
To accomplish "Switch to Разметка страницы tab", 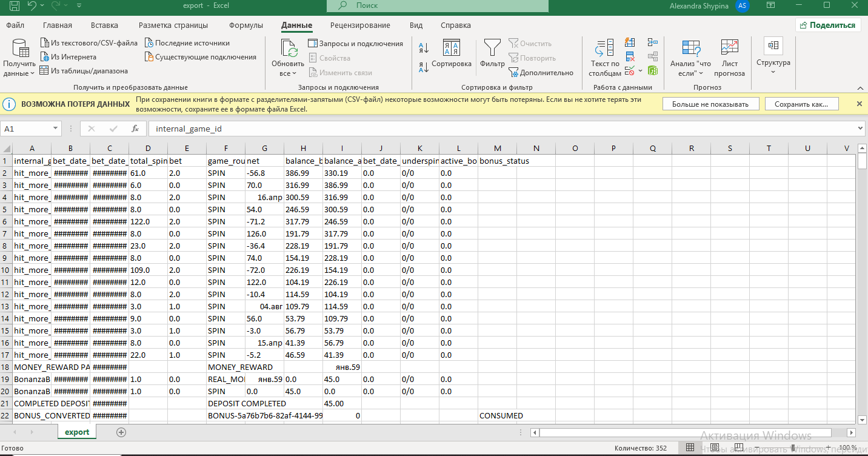I will (x=173, y=25).
